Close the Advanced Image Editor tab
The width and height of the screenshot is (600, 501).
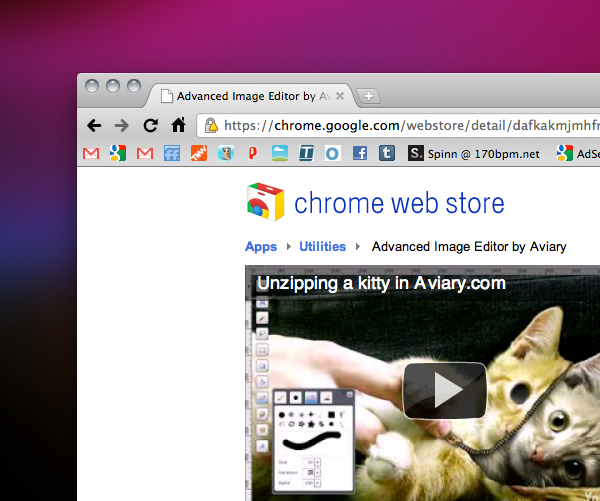[x=339, y=96]
